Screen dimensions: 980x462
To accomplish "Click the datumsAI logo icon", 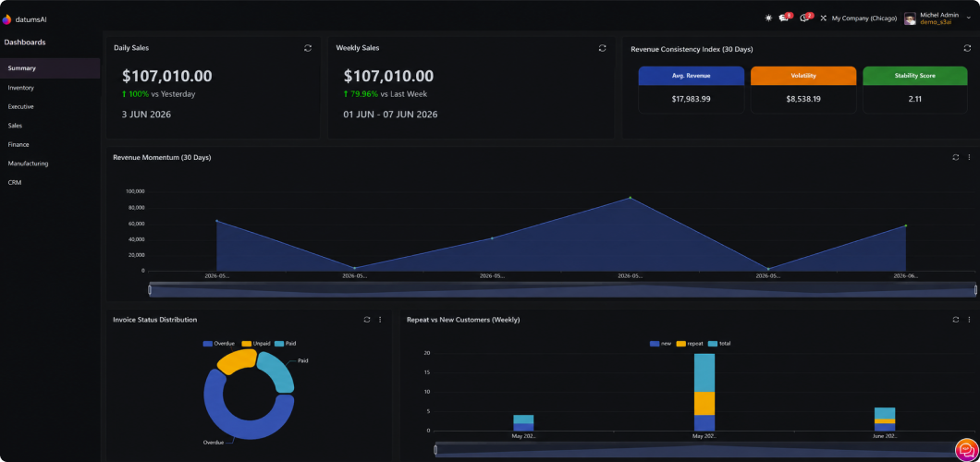I will (x=6, y=19).
